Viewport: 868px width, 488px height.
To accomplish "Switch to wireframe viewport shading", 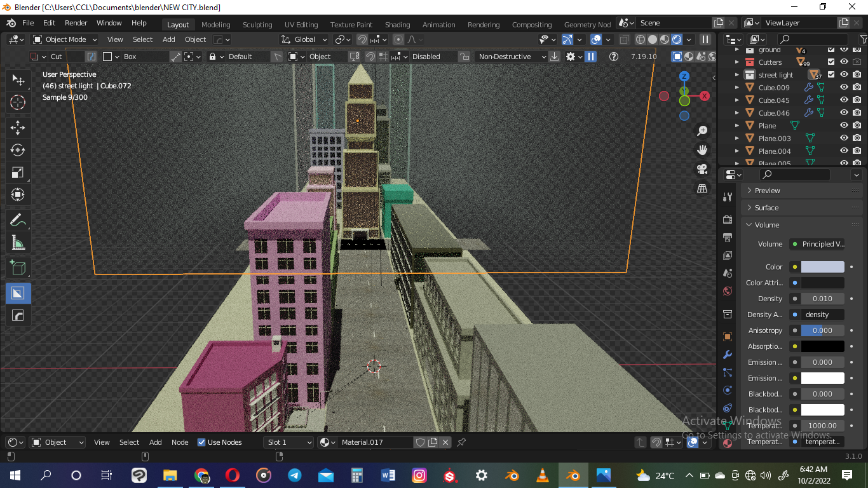I will click(x=641, y=39).
